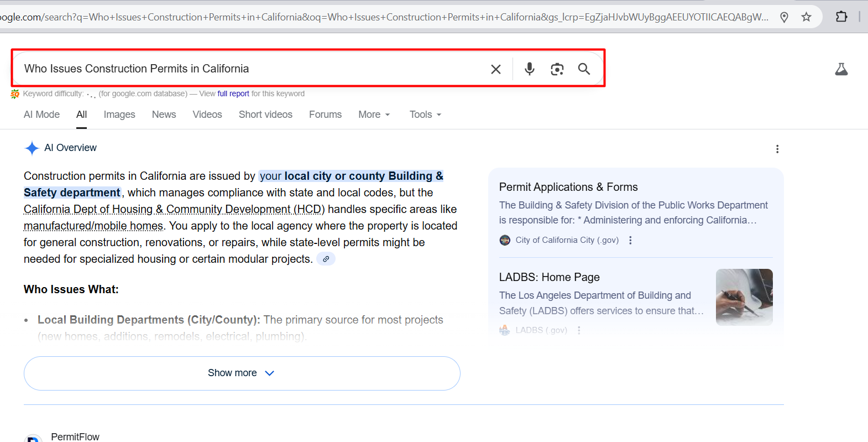Click the 'Who Issues What:' heading
Image resolution: width=868 pixels, height=442 pixels.
(71, 289)
